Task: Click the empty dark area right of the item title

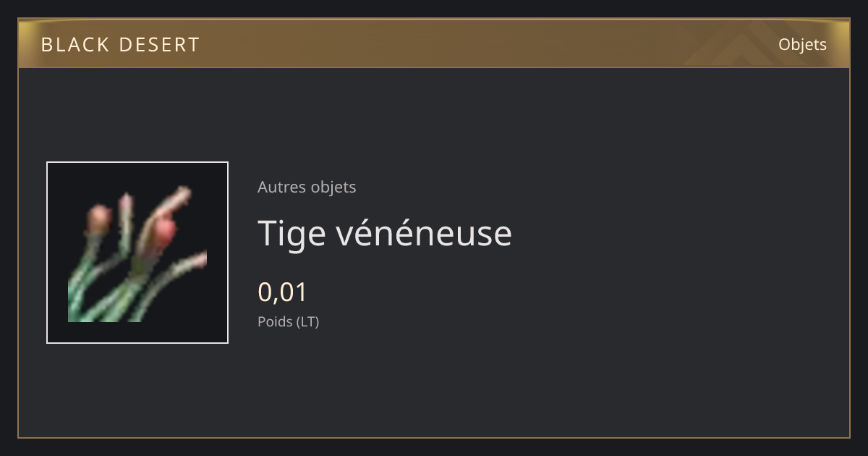Action: click(x=673, y=233)
